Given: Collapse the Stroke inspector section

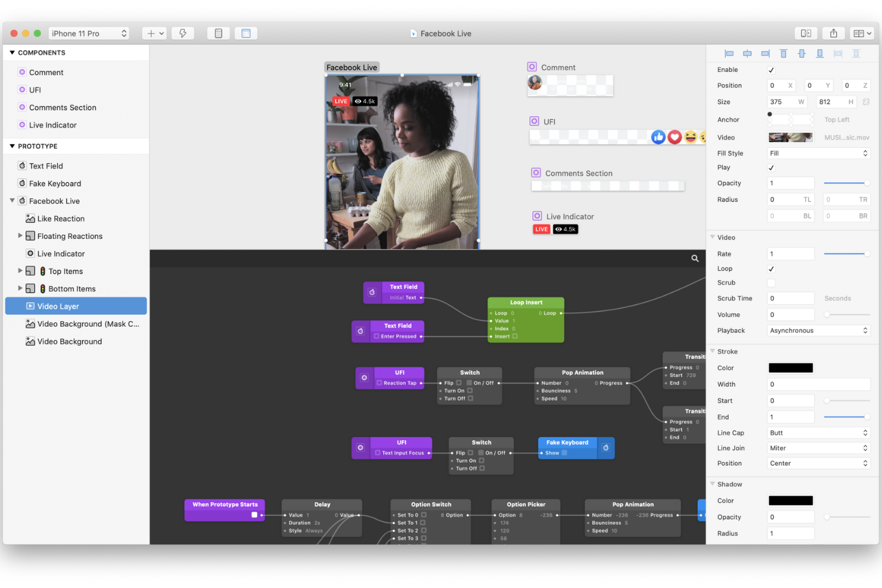Looking at the screenshot, I should tap(713, 351).
